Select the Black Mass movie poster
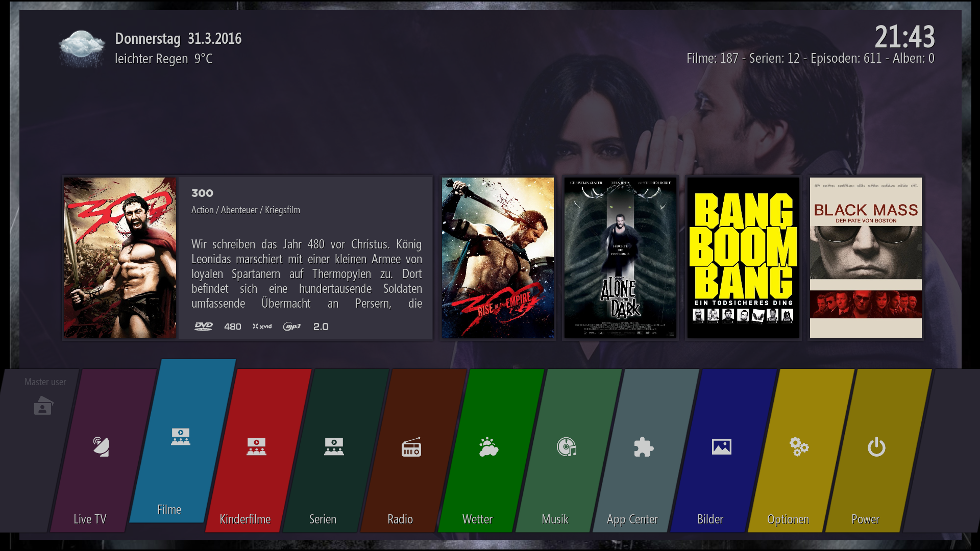 [x=866, y=258]
